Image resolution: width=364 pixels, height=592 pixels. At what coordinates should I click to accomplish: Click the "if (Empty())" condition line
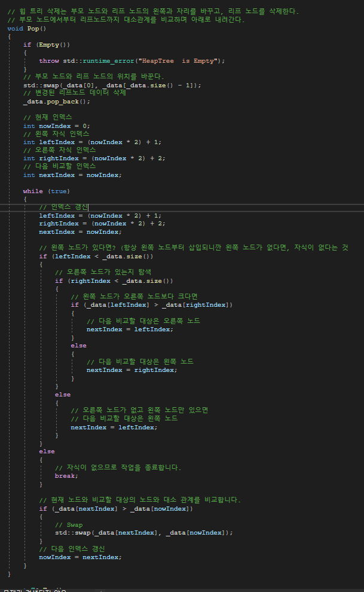(x=47, y=45)
